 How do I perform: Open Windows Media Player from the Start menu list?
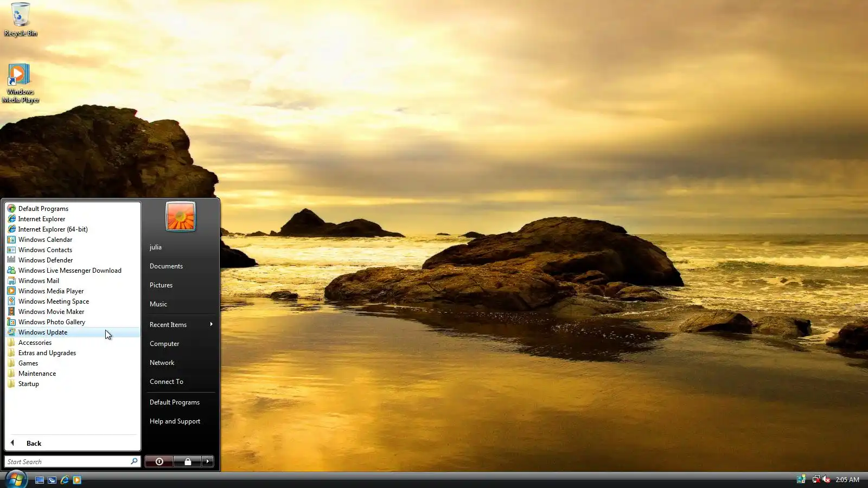(73, 291)
